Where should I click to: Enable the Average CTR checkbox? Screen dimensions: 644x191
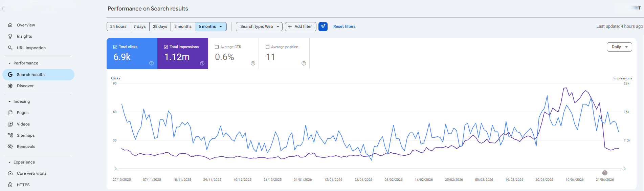point(217,47)
